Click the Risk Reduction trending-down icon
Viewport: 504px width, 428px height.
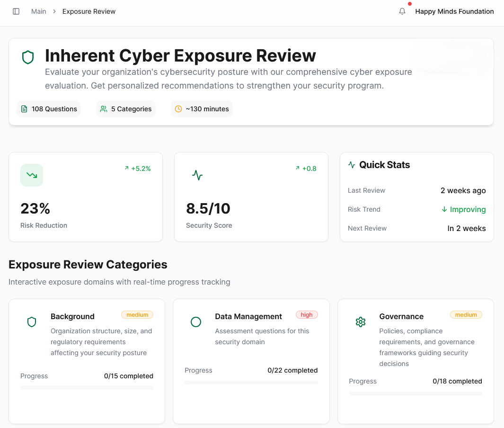tap(32, 175)
